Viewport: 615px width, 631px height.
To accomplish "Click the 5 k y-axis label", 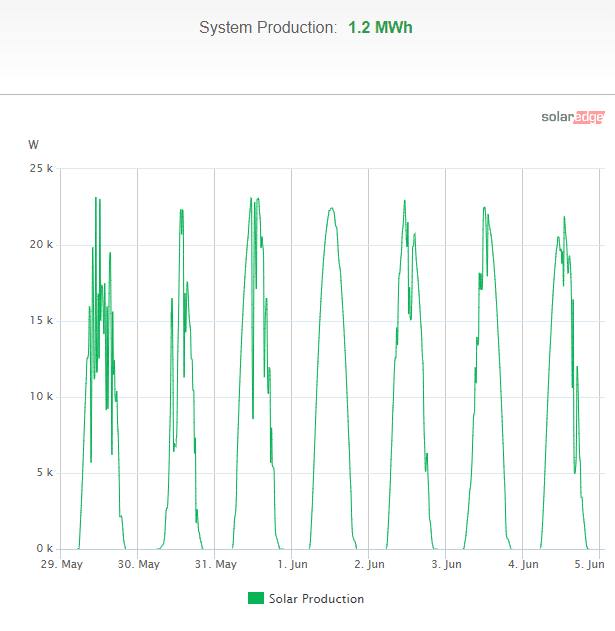I will point(45,473).
